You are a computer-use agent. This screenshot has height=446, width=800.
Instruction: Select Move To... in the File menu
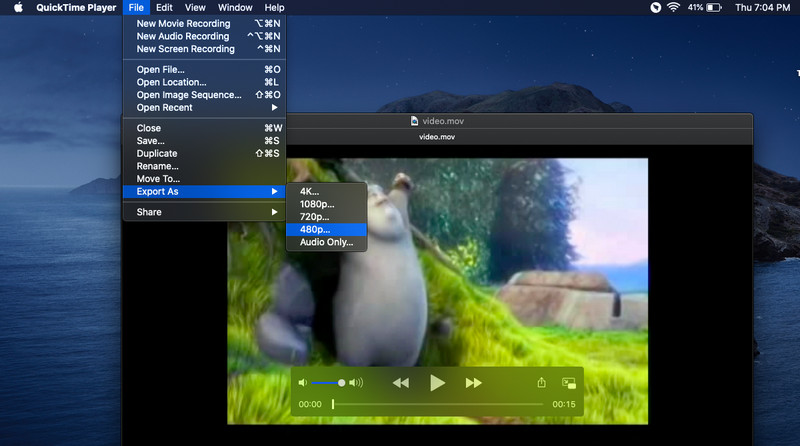pos(205,179)
